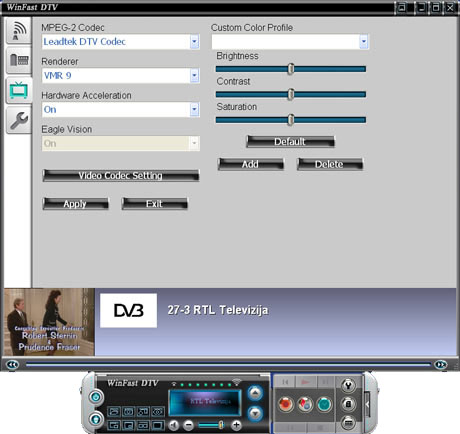Click the playback timeline progress bar
460x434 pixels.
click(228, 365)
